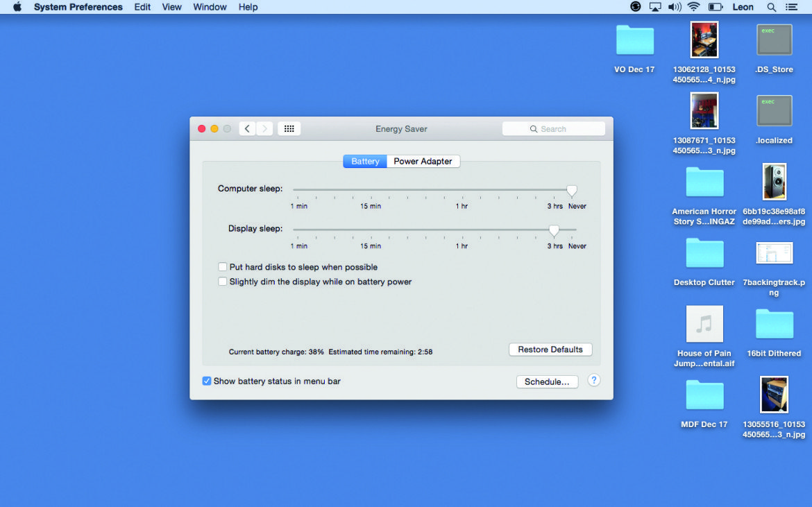Image resolution: width=812 pixels, height=507 pixels.
Task: Enable Put hard disks to sleep
Action: 223,267
